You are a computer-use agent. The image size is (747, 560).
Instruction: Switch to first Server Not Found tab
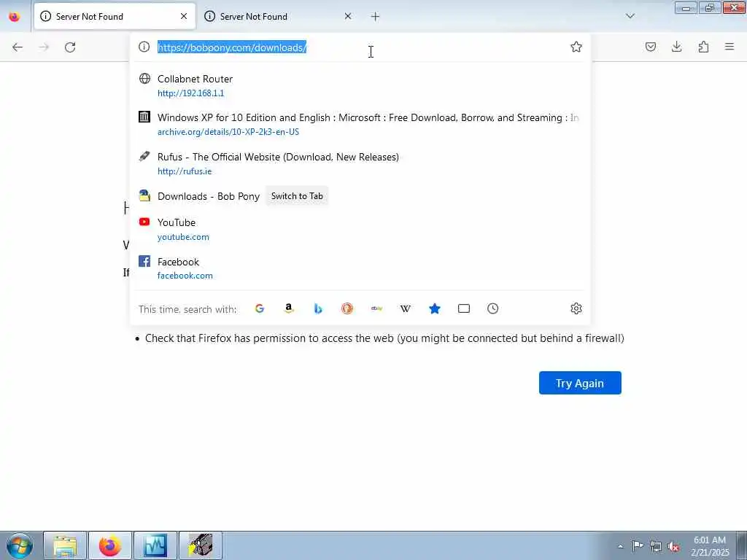(115, 16)
